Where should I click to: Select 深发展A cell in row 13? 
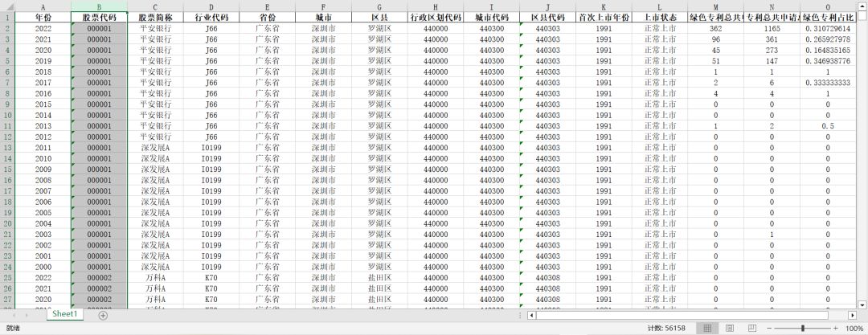click(155, 148)
